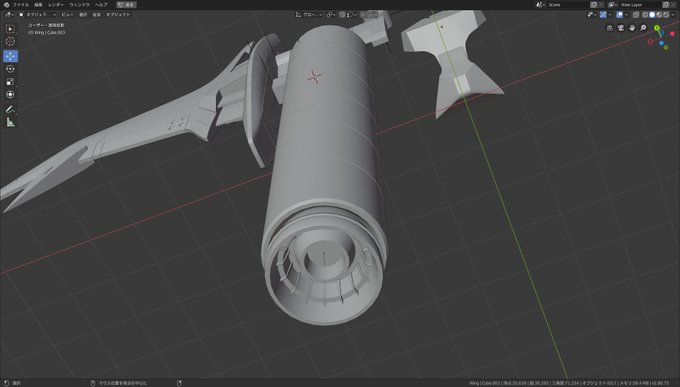This screenshot has height=387, width=680.
Task: Open the ファイル (File) menu
Action: (21, 5)
